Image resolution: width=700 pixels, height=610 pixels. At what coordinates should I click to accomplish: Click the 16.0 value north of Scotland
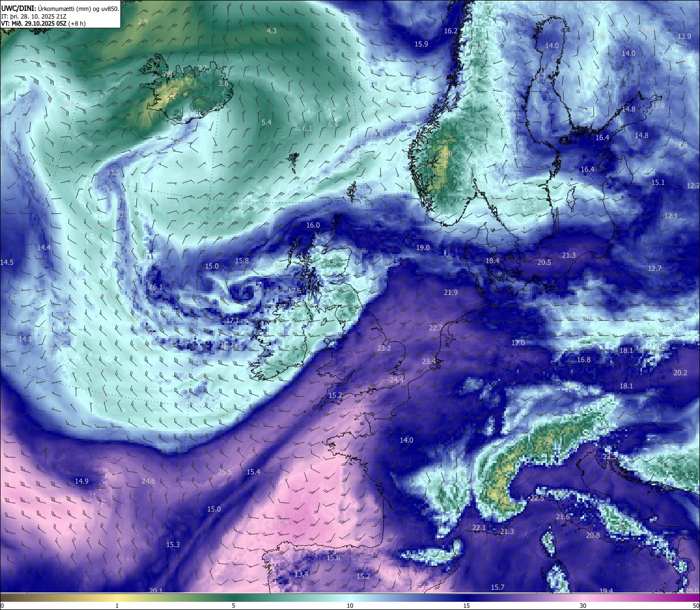[x=313, y=225]
